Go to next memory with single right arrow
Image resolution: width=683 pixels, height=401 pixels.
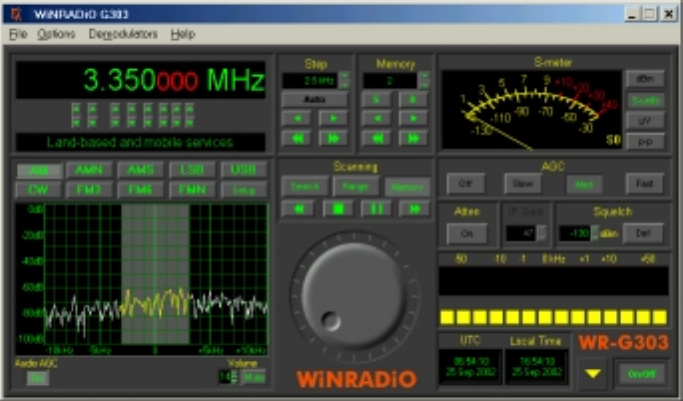[413, 118]
